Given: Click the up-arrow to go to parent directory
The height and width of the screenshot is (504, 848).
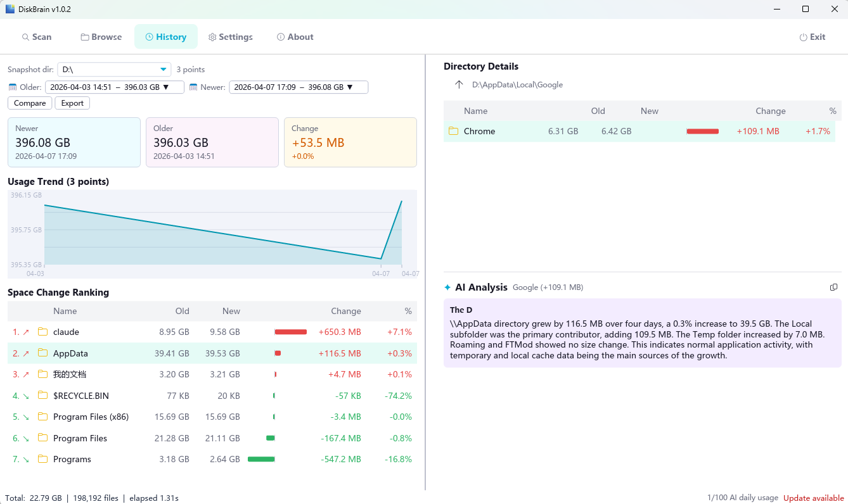Looking at the screenshot, I should (459, 85).
